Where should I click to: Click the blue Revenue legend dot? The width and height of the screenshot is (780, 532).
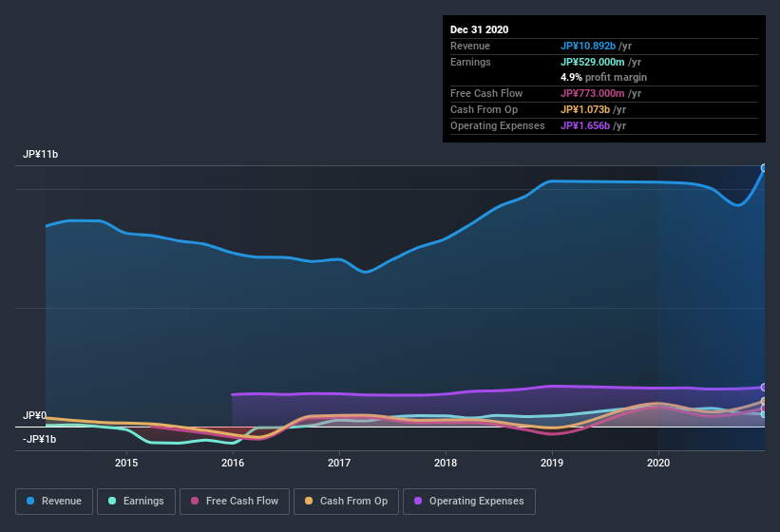tap(31, 501)
